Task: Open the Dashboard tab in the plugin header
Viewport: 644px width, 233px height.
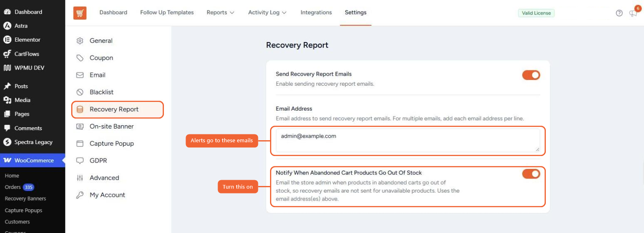Action: click(x=113, y=12)
